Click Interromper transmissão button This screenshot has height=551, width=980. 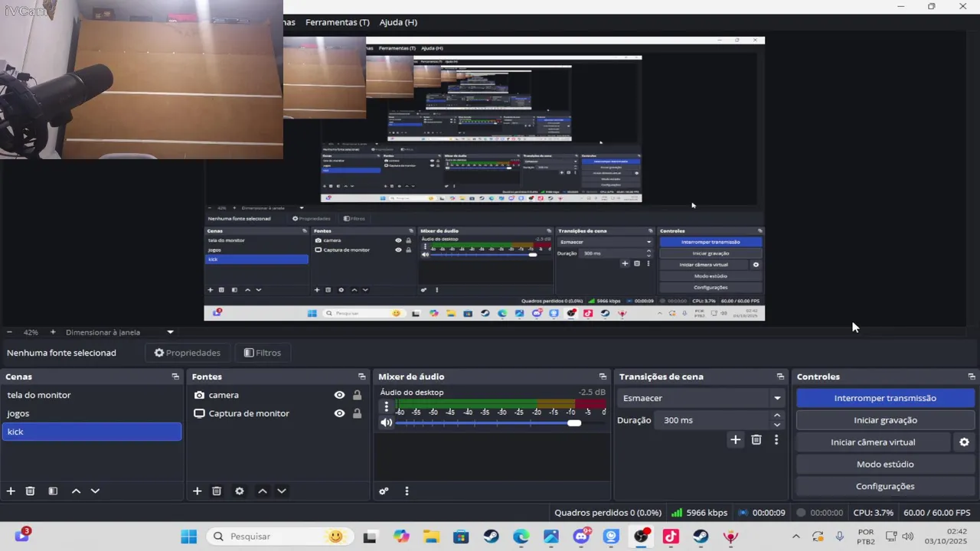pyautogui.click(x=885, y=398)
